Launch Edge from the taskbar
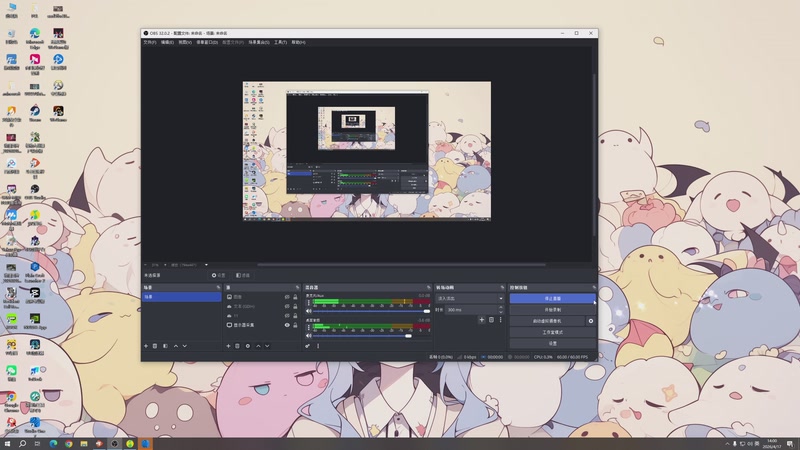800x450 pixels. [53, 444]
